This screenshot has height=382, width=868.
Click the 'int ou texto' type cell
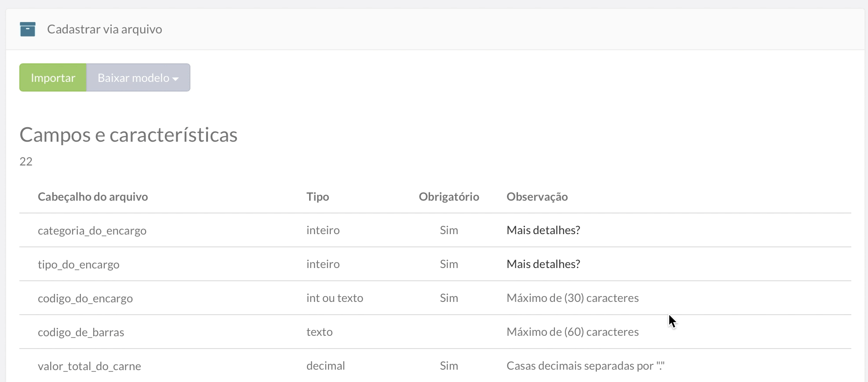335,298
